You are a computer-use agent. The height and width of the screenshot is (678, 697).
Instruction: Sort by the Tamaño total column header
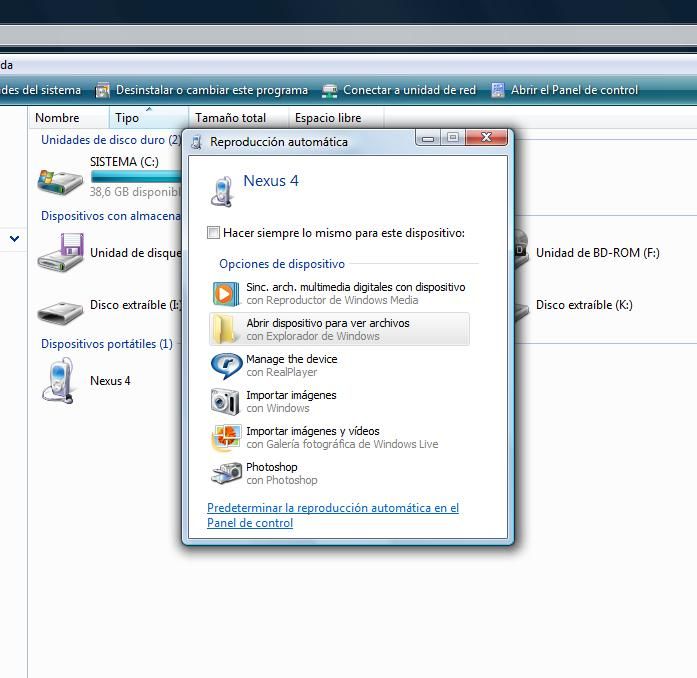[239, 118]
